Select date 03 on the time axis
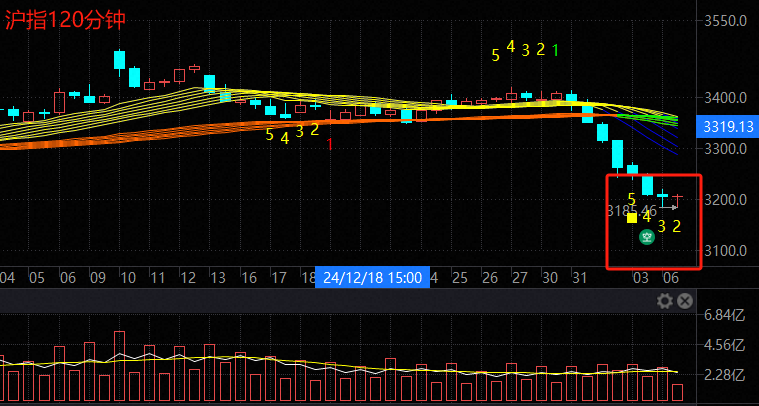Image resolution: width=759 pixels, height=406 pixels. (x=640, y=278)
